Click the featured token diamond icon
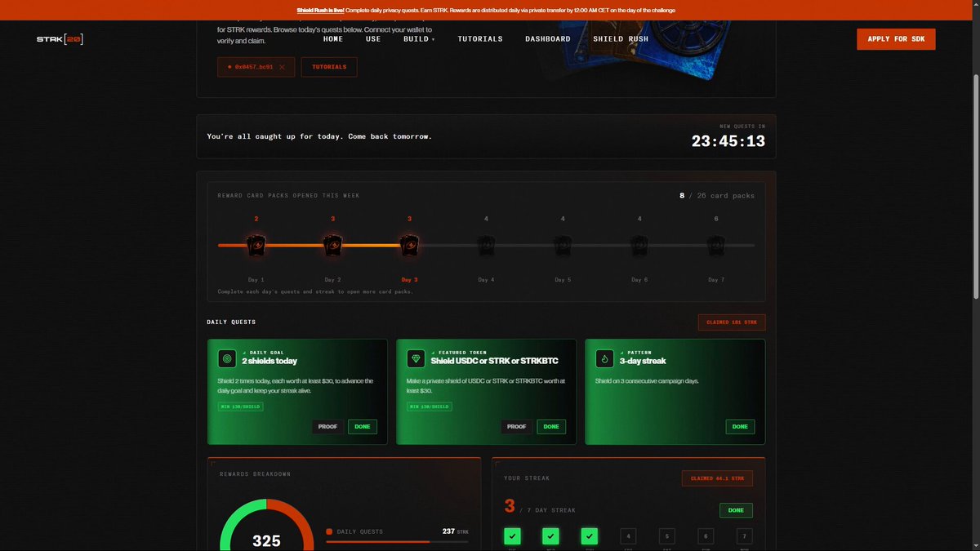The image size is (980, 551). (416, 358)
